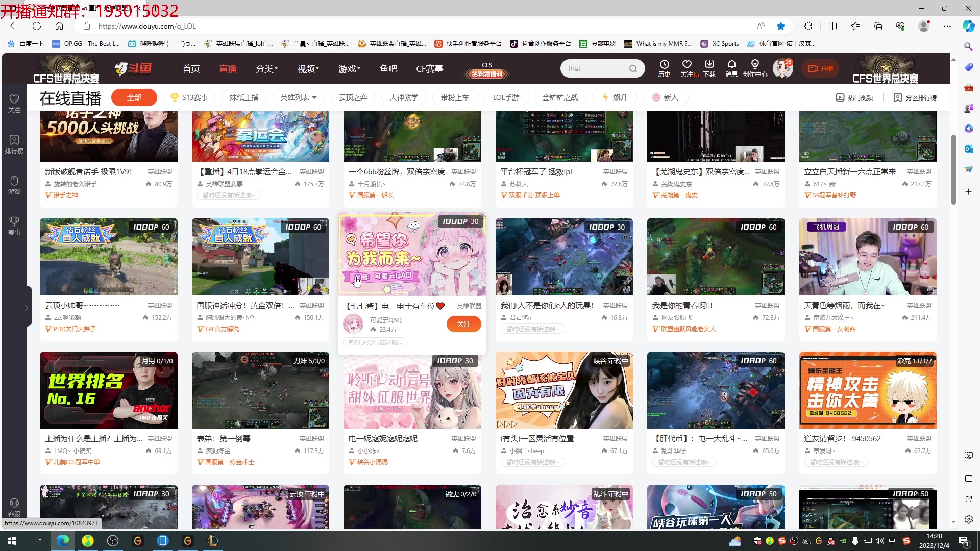Expand the 分类 dropdown menu
This screenshot has height=551, width=980.
(266, 68)
